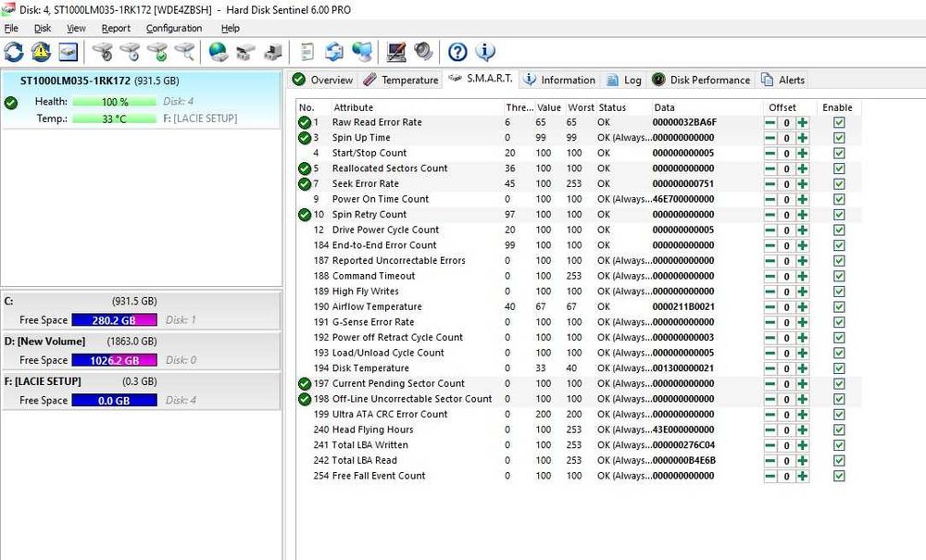
Task: Sort by the Value column header
Action: 549,107
